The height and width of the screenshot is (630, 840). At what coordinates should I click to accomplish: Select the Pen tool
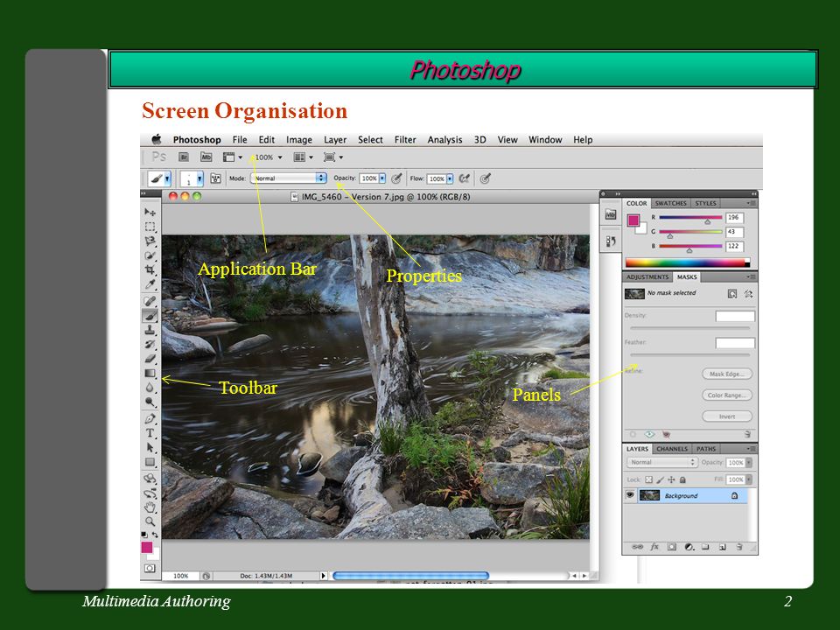[150, 418]
